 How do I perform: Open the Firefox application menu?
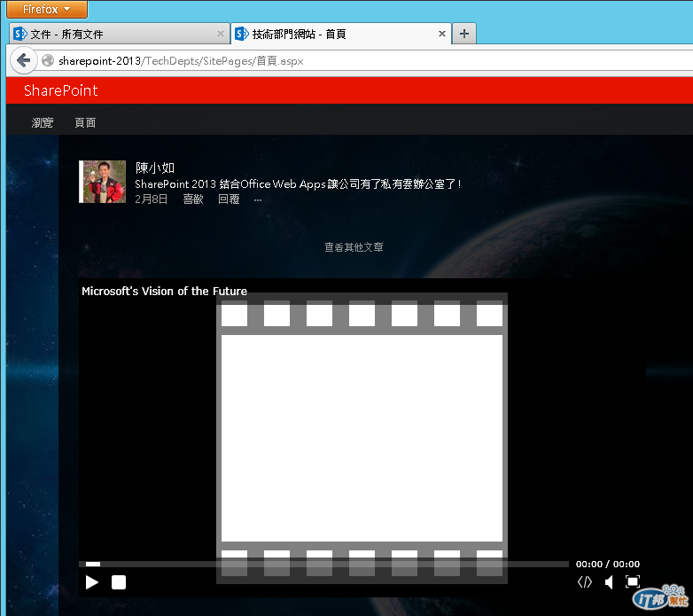click(x=46, y=9)
